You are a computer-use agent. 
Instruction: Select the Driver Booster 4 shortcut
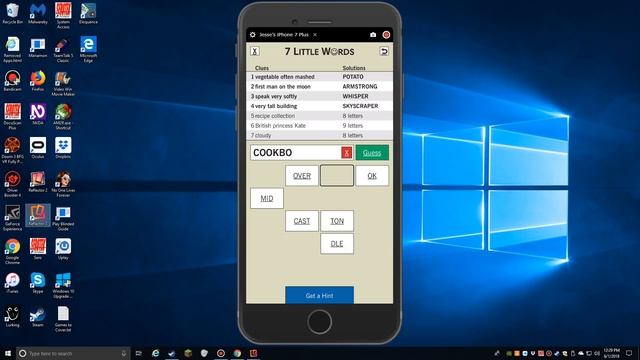pyautogui.click(x=12, y=184)
